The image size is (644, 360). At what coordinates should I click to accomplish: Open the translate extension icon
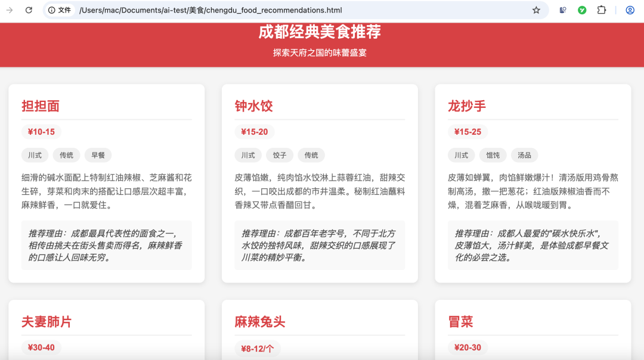point(563,10)
